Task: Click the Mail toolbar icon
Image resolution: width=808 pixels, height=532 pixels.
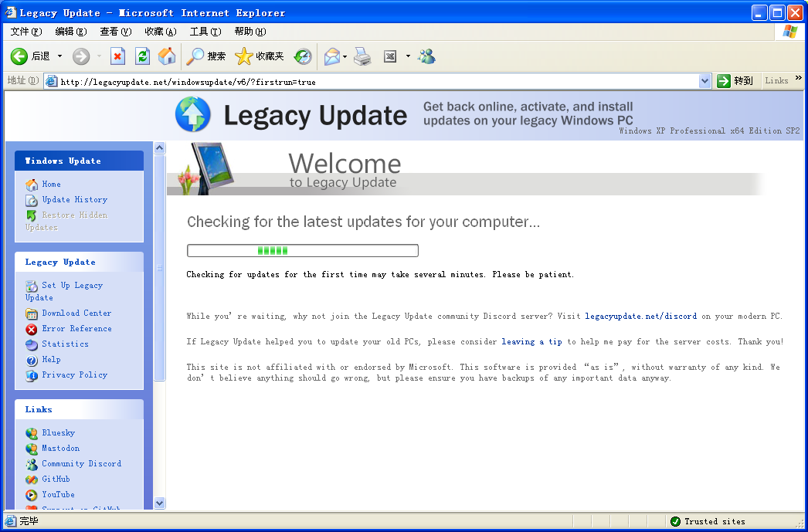Action: pos(331,56)
